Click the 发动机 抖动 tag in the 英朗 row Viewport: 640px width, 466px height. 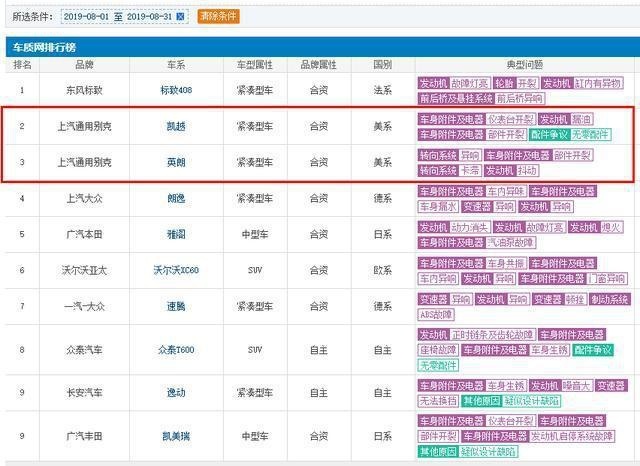[x=512, y=170]
